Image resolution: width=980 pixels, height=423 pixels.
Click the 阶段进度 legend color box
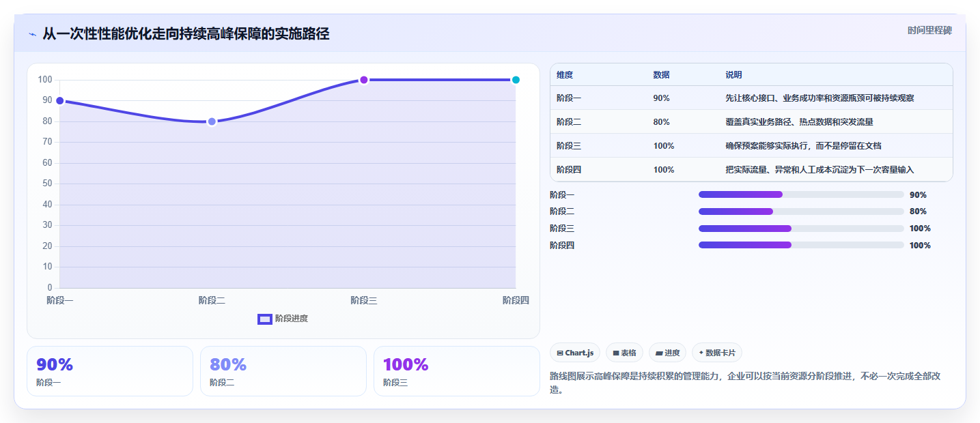[x=265, y=319]
